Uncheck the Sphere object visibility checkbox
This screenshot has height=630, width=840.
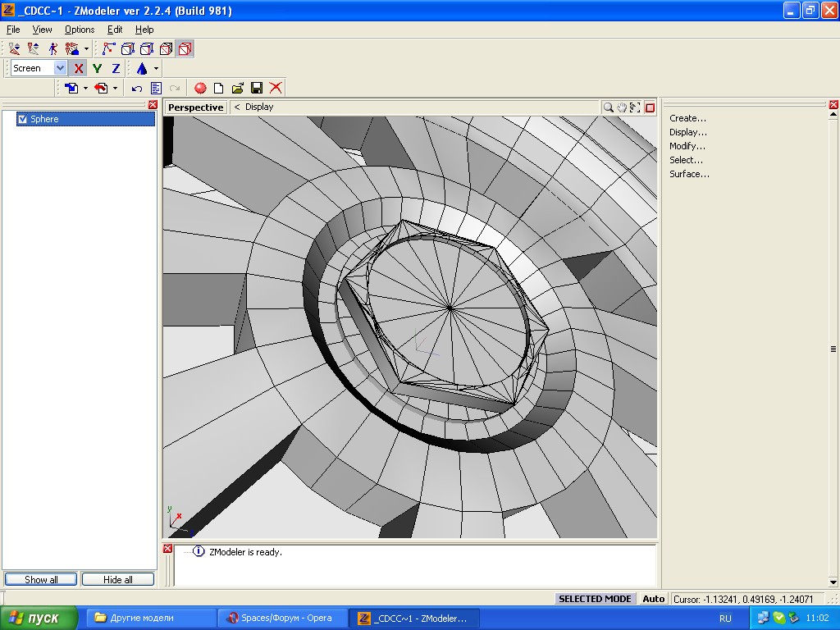[23, 119]
